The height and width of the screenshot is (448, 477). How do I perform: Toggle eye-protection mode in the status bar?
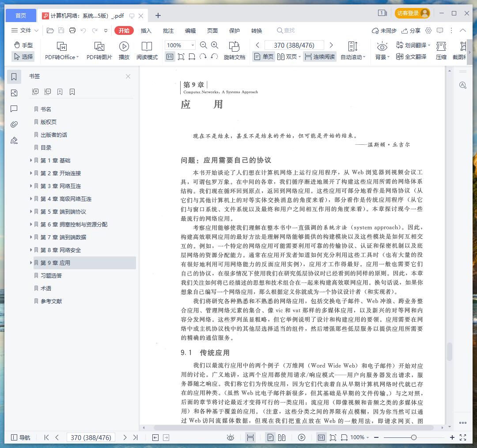[231, 437]
